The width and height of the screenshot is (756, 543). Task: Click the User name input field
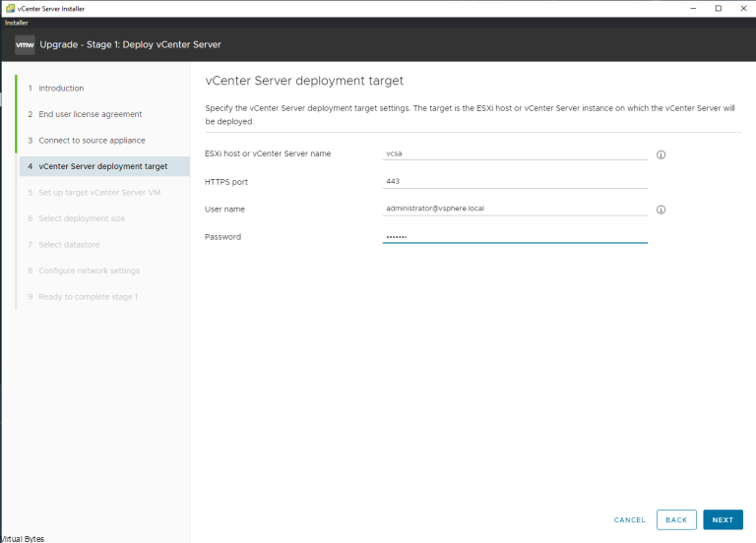coord(514,209)
